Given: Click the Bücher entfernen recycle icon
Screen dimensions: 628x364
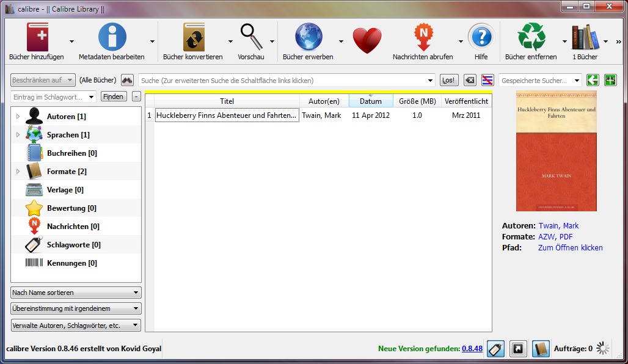Looking at the screenshot, I should (531, 37).
